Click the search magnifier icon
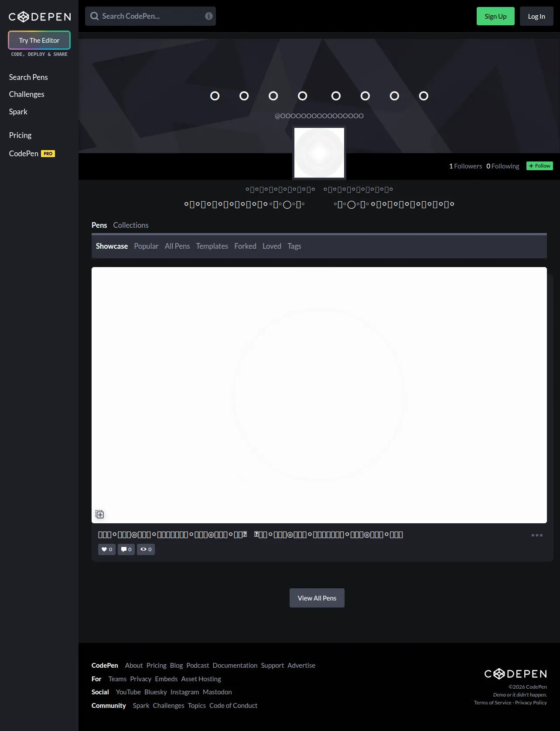The image size is (560, 731). (x=94, y=16)
